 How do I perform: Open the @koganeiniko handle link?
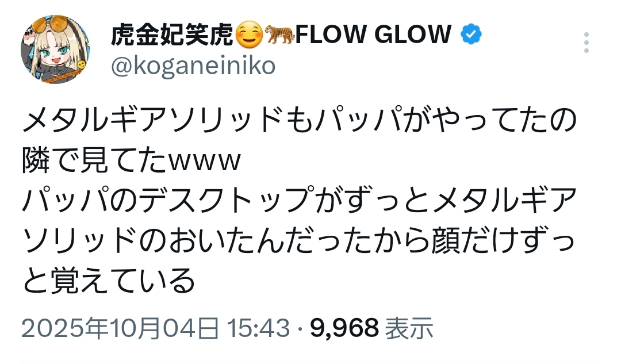(x=193, y=67)
